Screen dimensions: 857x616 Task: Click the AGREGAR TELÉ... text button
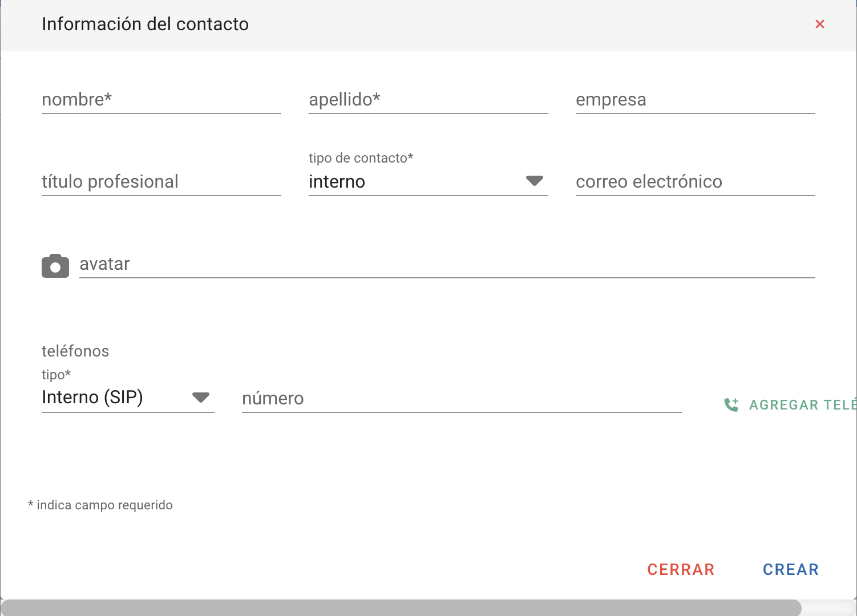pyautogui.click(x=802, y=405)
